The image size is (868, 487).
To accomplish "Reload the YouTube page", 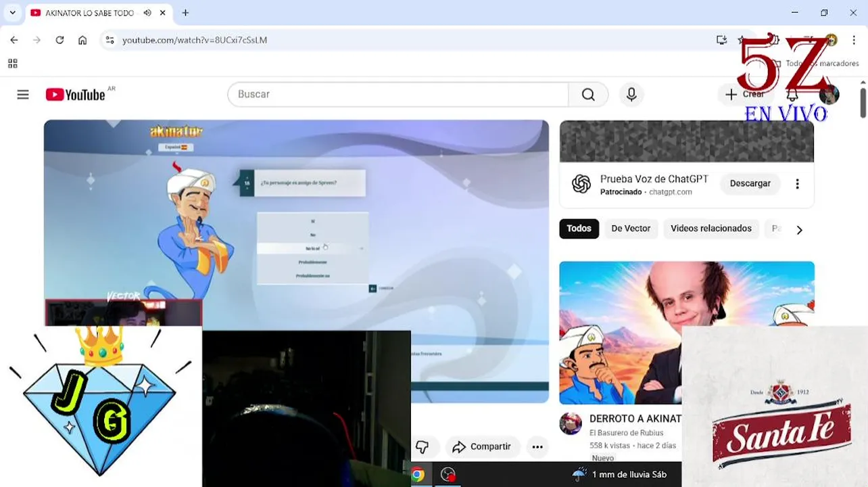I will 59,40.
